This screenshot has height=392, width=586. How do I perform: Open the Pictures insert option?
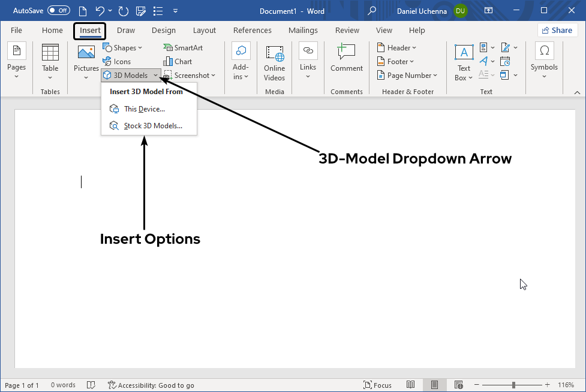click(86, 53)
